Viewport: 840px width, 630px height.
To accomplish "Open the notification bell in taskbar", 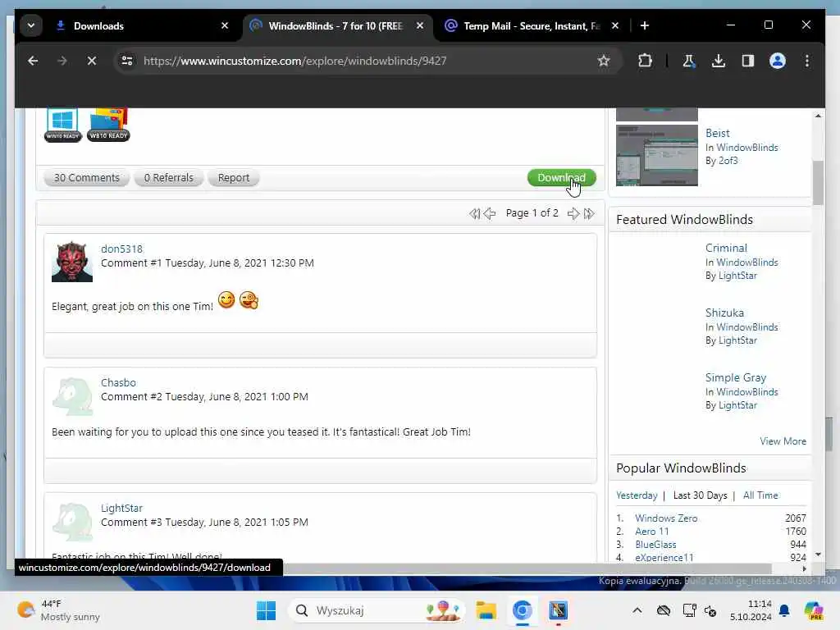I will (784, 610).
